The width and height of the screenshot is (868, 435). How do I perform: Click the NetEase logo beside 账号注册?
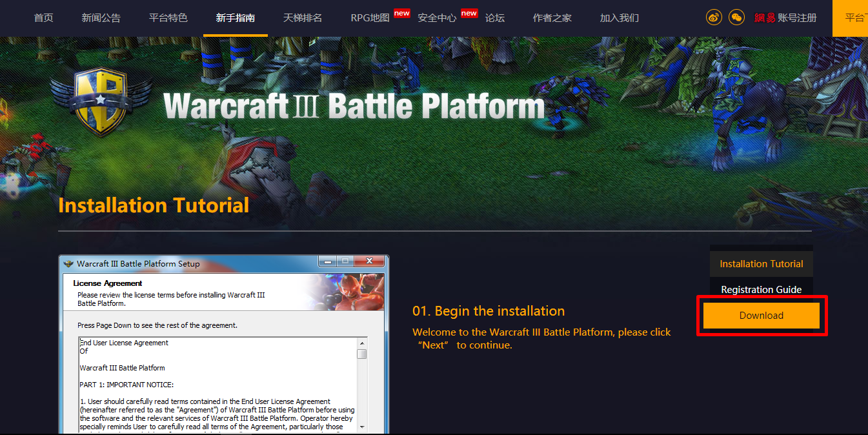(765, 17)
